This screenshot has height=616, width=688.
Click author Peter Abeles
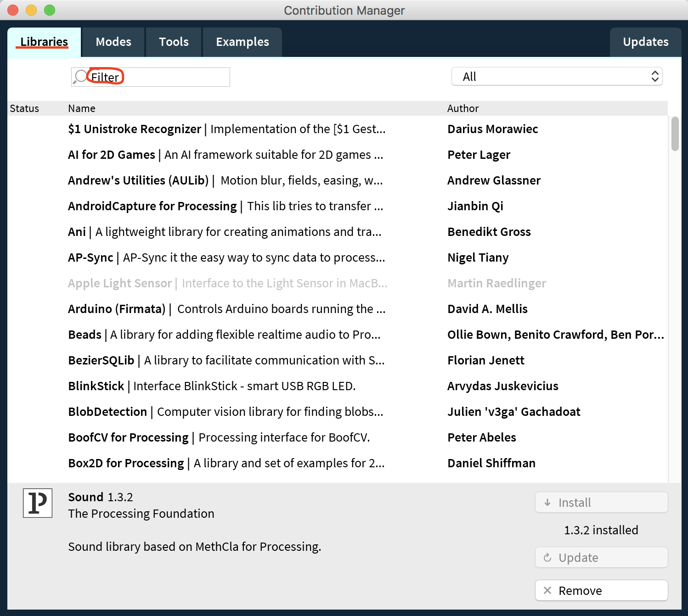482,437
